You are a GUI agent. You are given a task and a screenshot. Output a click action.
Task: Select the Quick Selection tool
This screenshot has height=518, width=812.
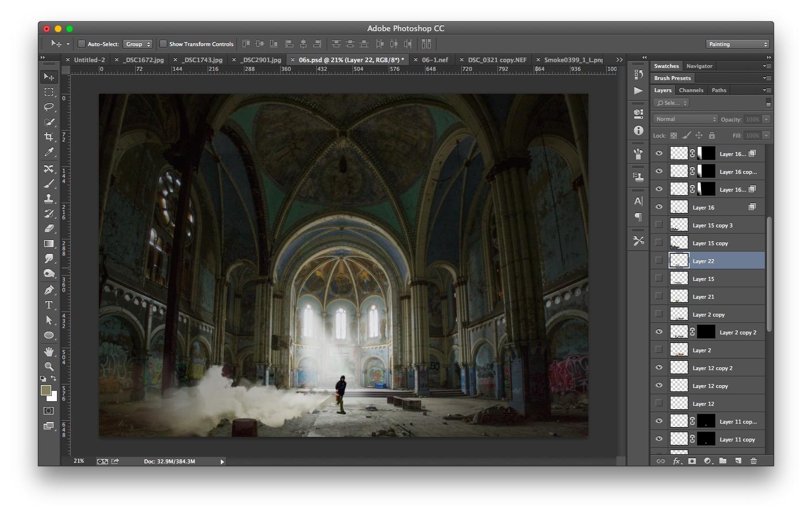coord(49,122)
